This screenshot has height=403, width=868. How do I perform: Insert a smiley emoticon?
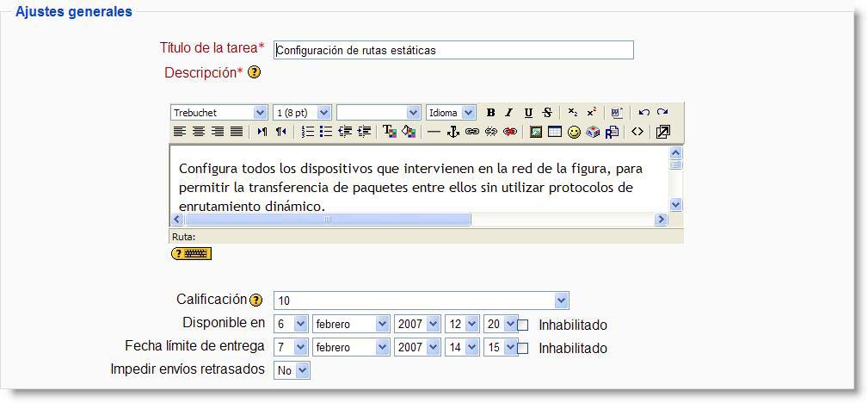574,132
